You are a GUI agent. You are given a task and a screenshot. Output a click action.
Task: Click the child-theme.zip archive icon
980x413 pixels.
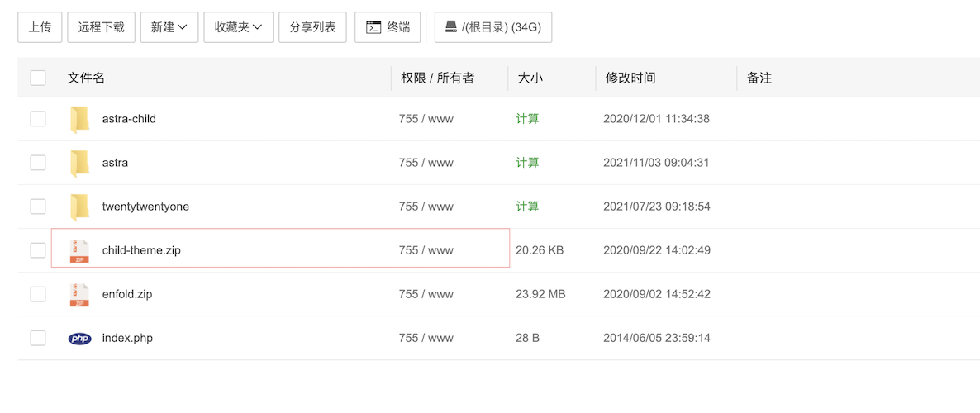click(79, 250)
